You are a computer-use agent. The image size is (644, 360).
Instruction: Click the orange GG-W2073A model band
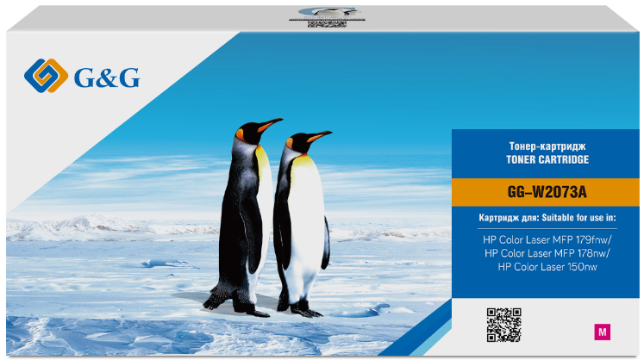pyautogui.click(x=546, y=192)
